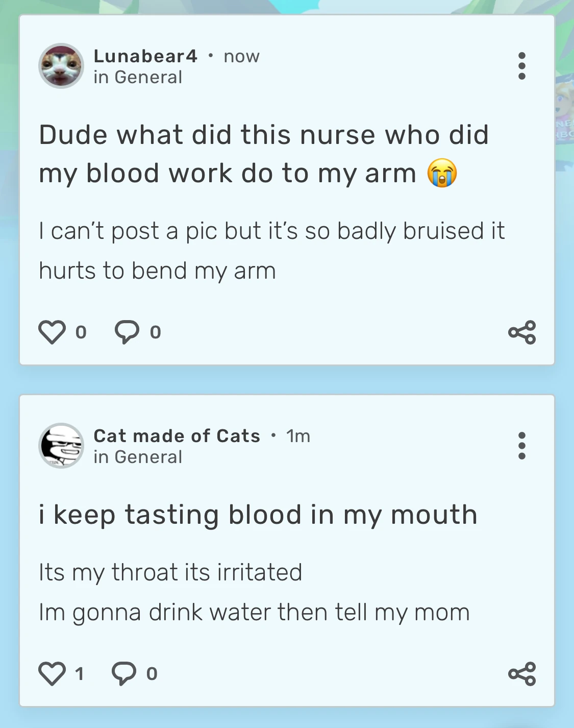The height and width of the screenshot is (728, 574).
Task: Click the comment count on Cat's post
Action: pyautogui.click(x=152, y=674)
